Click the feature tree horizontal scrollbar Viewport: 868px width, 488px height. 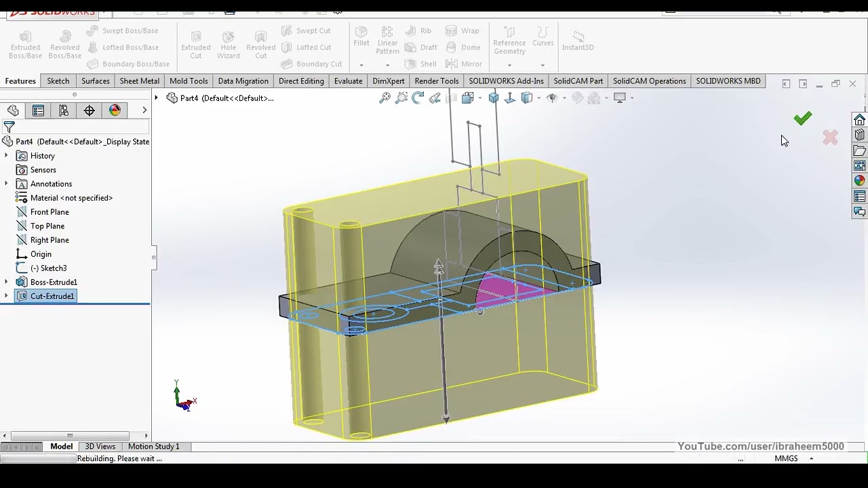(x=70, y=436)
